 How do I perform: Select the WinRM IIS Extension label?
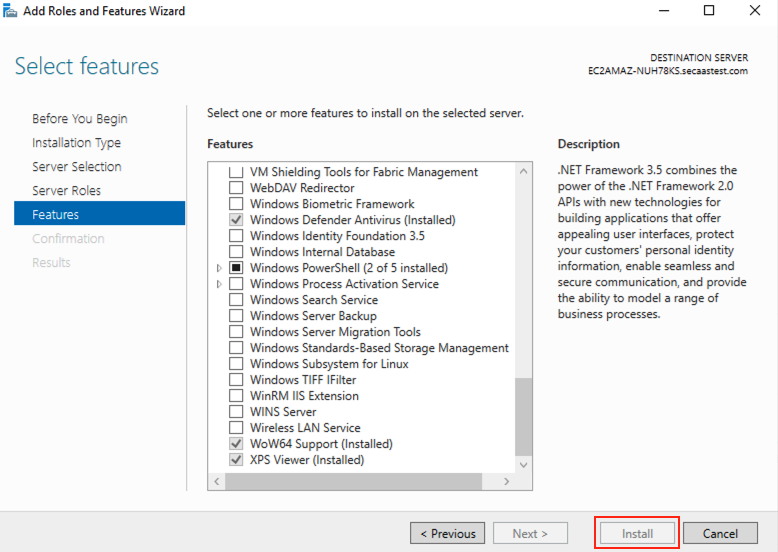[x=304, y=396]
